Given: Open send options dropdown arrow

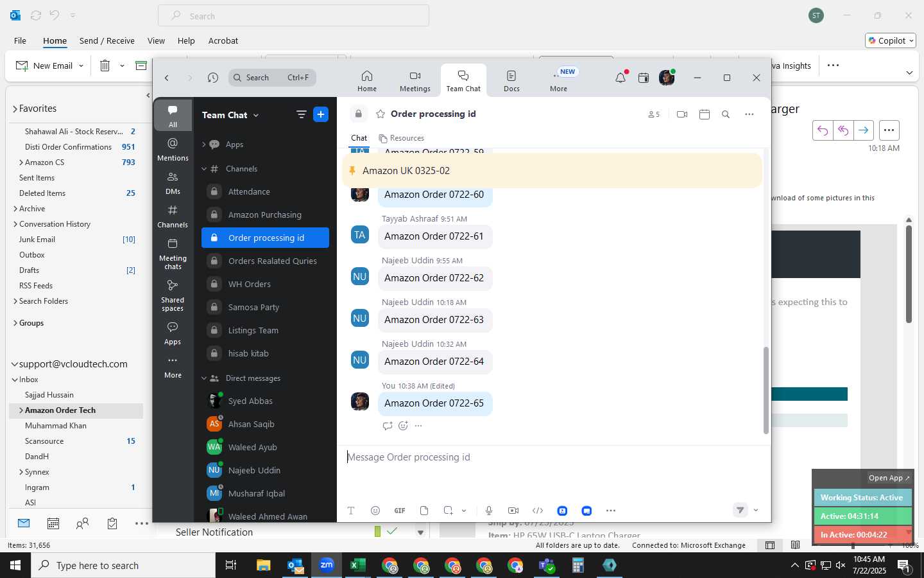Looking at the screenshot, I should point(756,510).
